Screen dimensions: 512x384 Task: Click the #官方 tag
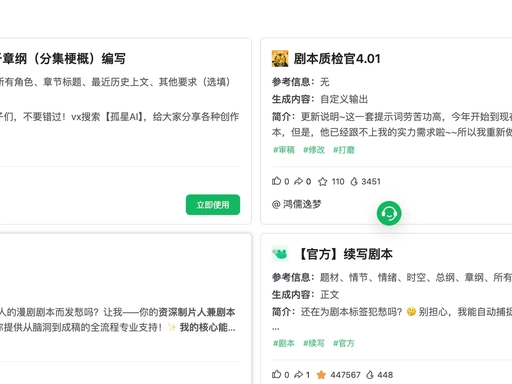click(x=344, y=343)
